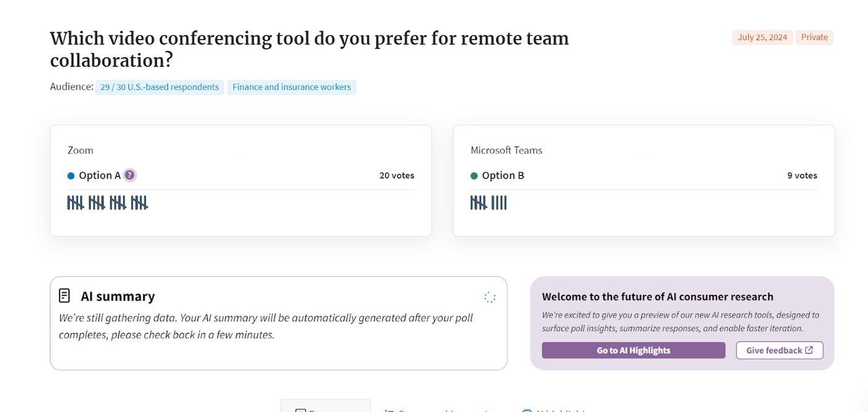868x412 pixels.
Task: Click the 'July 25, 2024' date badge
Action: 763,37
